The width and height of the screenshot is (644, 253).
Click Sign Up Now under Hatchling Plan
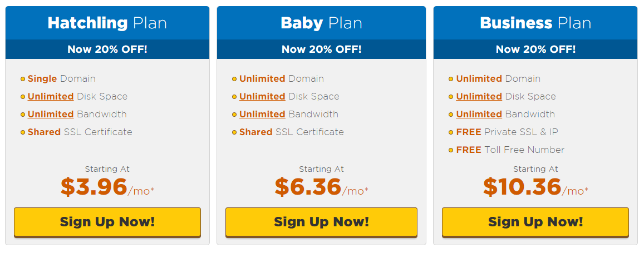tap(107, 222)
